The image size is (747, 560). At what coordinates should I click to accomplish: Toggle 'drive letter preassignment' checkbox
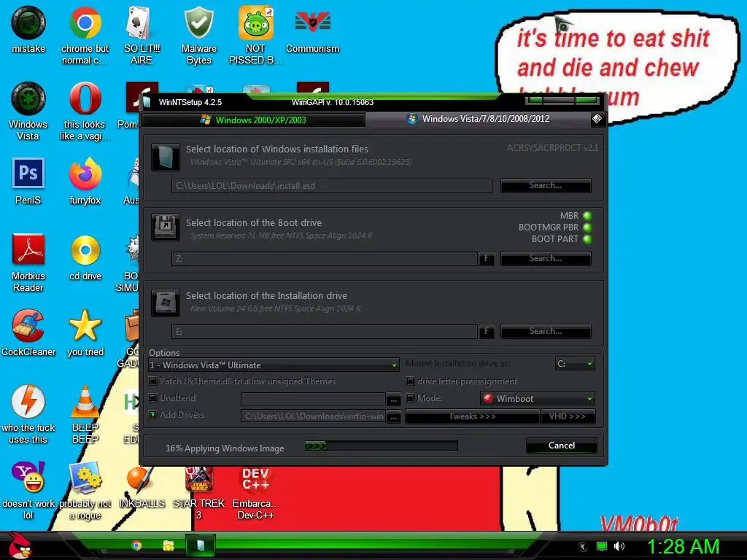tap(410, 381)
